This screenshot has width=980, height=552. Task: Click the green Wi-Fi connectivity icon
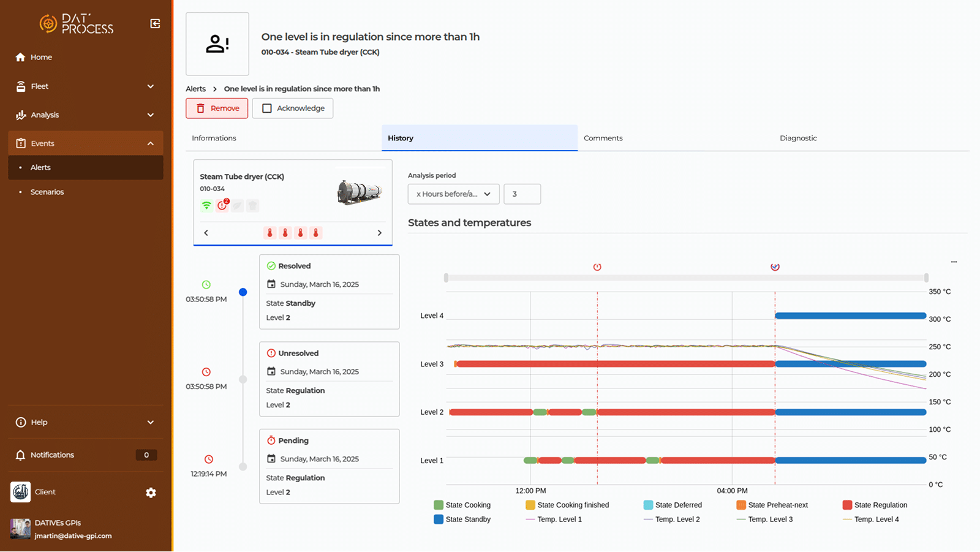click(x=206, y=206)
